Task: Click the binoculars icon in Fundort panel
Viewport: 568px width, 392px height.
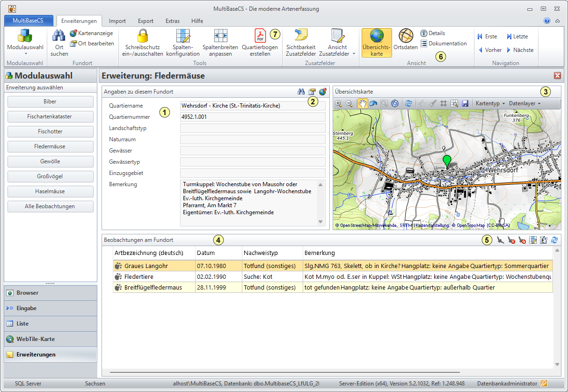Action: click(301, 92)
